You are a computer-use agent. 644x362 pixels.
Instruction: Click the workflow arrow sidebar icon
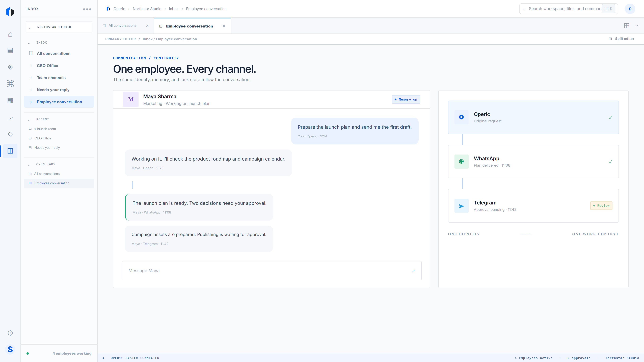[x=10, y=119]
